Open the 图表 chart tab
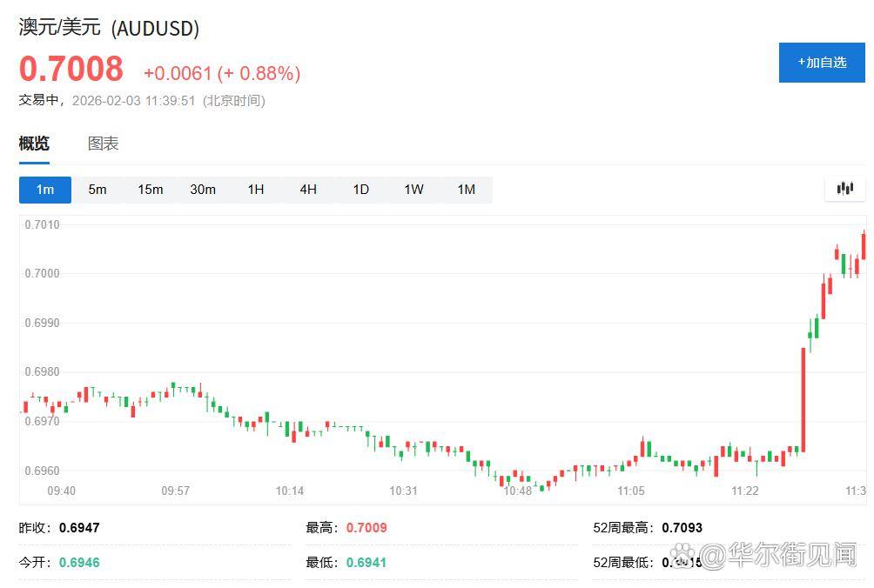Viewport: 874px width, 588px height. click(103, 144)
